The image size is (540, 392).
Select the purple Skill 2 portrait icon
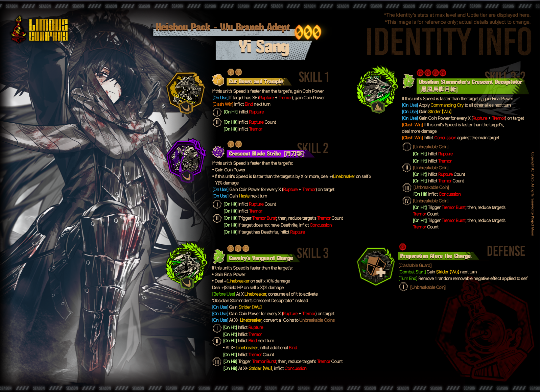186,160
